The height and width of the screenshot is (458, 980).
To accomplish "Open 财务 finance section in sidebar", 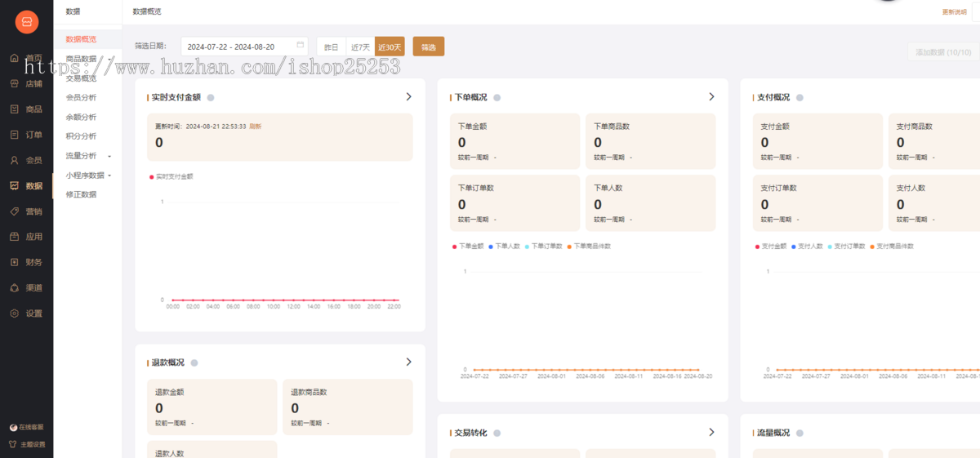I will click(x=26, y=262).
